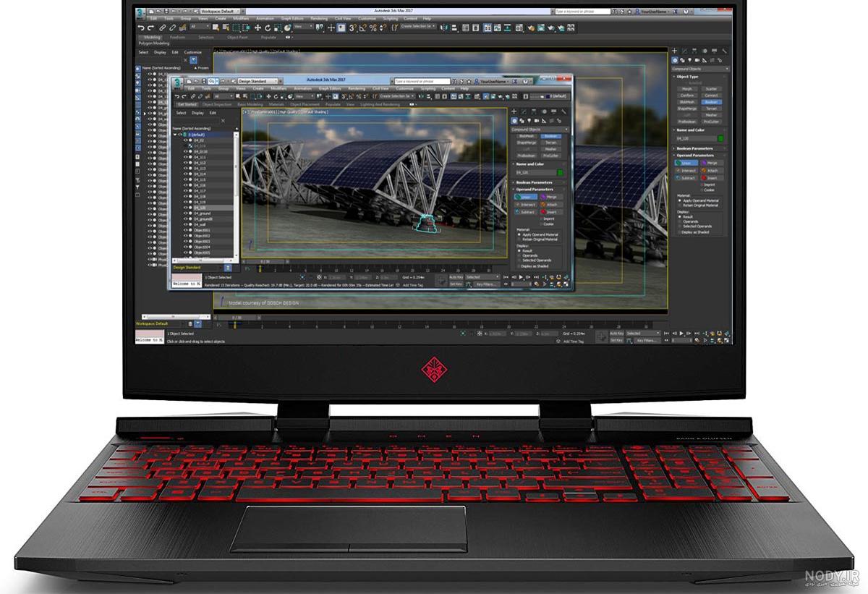This screenshot has height=594, width=868.
Task: Toggle Percent Snap in outer main toolbar
Action: tap(373, 27)
